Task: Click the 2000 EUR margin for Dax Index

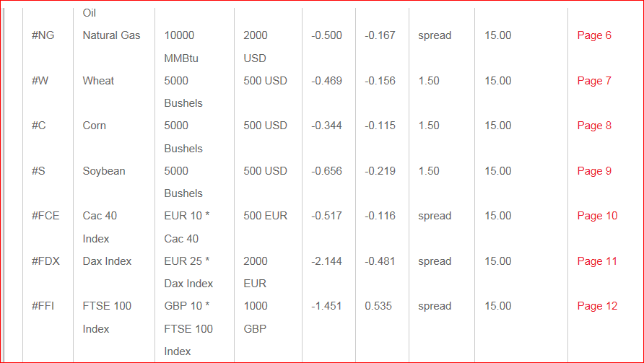Action: point(255,272)
